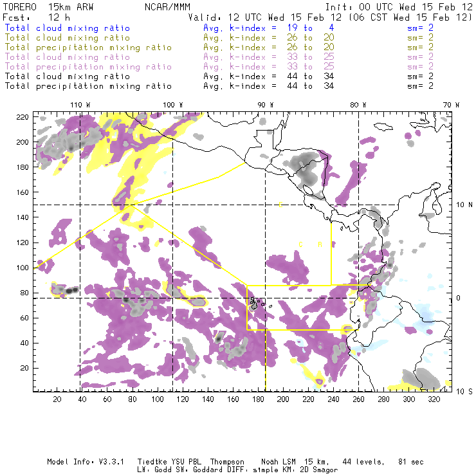This screenshot has height=476, width=476.
Task: Click 'Avg. k-index = 26 to 20' beside olive cloud row
Action: [x=269, y=38]
